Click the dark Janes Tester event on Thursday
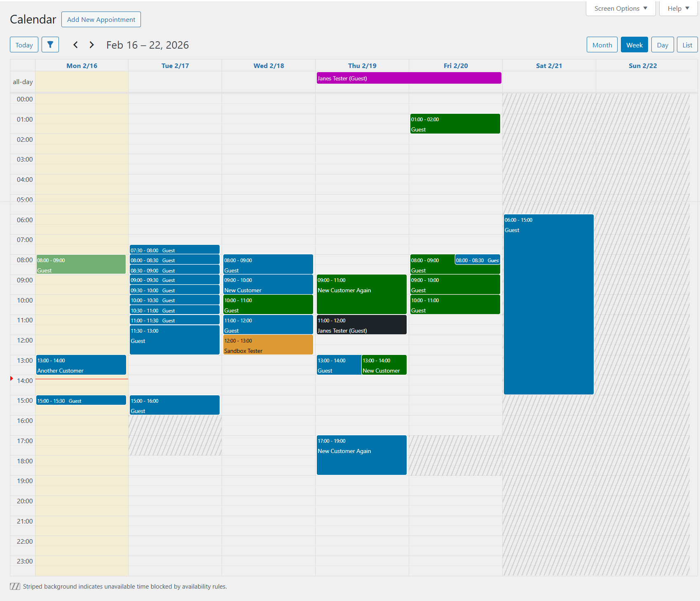This screenshot has width=700, height=601. (x=361, y=324)
